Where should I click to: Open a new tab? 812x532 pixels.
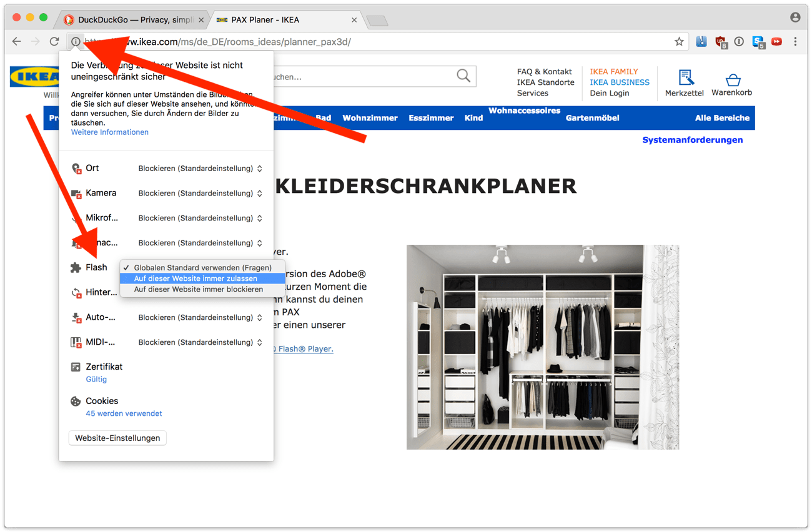[377, 21]
